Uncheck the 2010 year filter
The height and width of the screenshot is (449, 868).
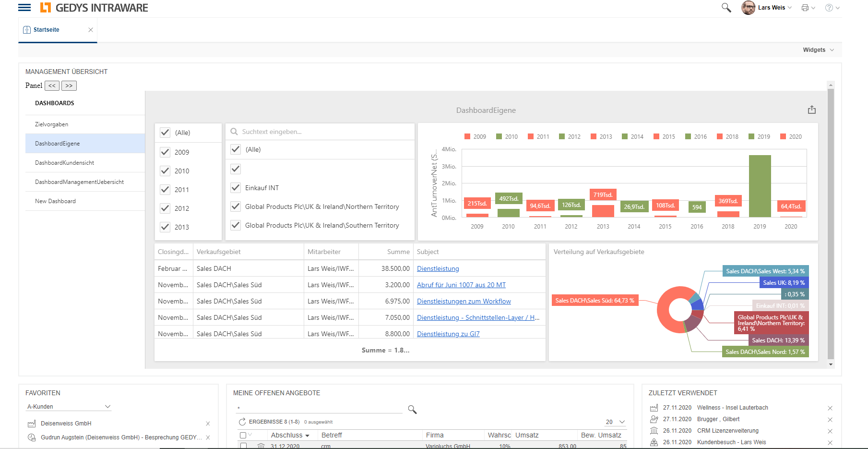coord(165,171)
